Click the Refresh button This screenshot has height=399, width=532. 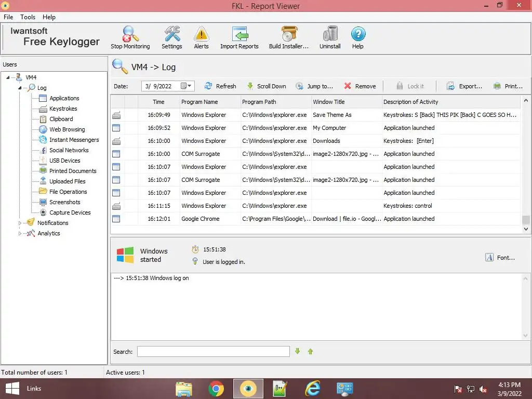coord(220,86)
